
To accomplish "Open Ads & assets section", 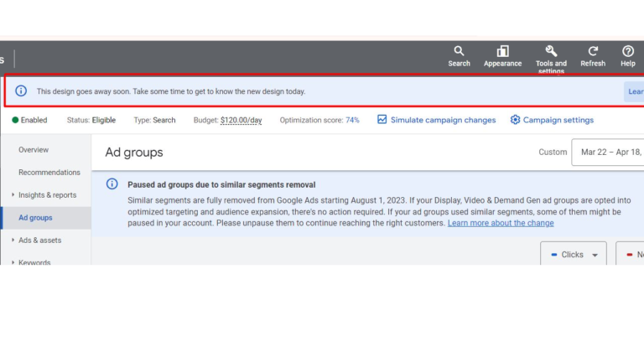I will (x=40, y=240).
